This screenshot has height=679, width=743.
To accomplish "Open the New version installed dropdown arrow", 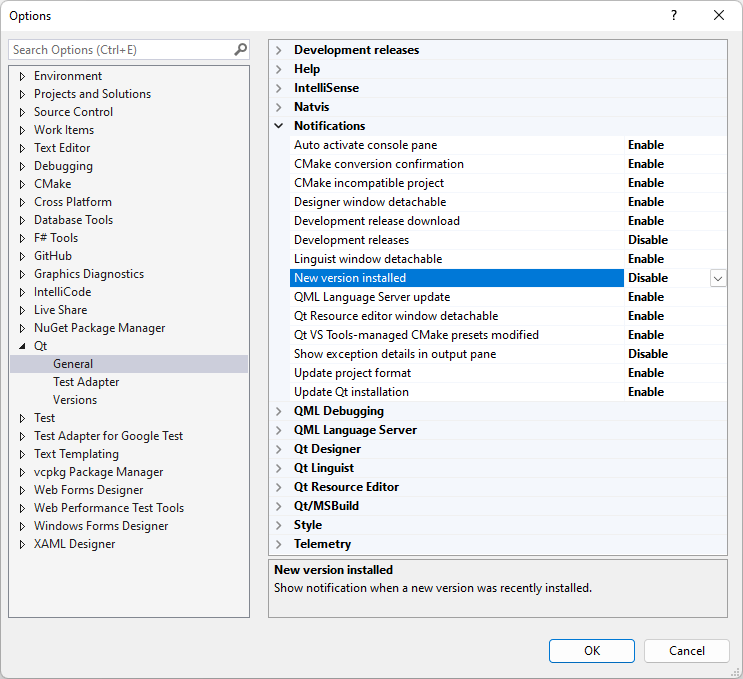I will (718, 278).
